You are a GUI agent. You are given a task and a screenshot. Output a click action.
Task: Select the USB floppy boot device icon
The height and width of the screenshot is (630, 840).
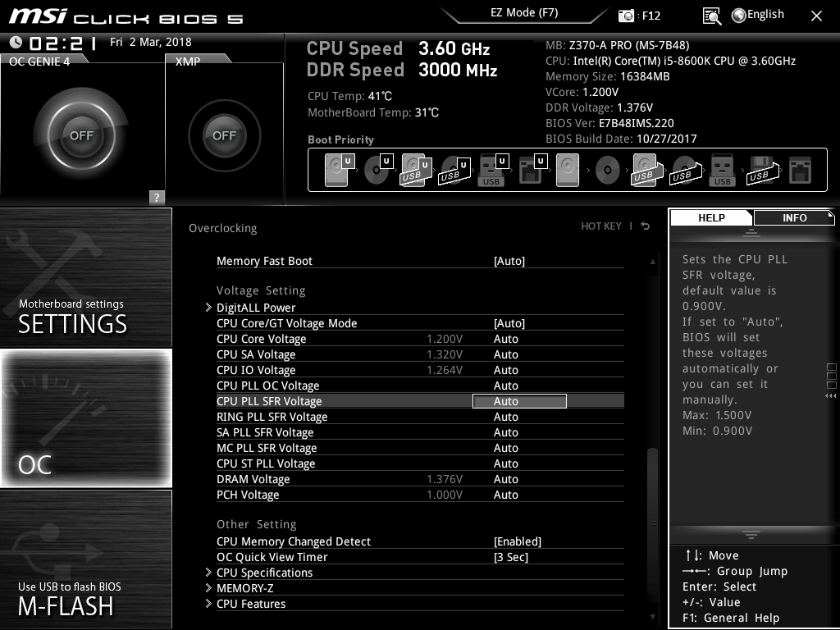(x=762, y=170)
